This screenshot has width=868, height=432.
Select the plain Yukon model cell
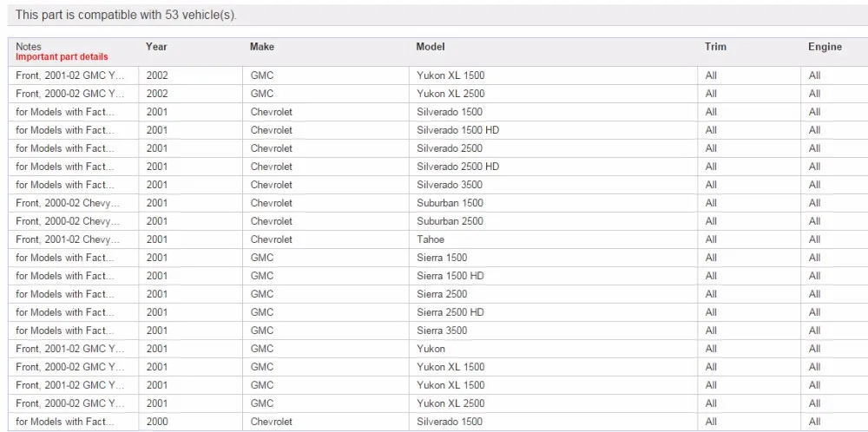tap(431, 349)
